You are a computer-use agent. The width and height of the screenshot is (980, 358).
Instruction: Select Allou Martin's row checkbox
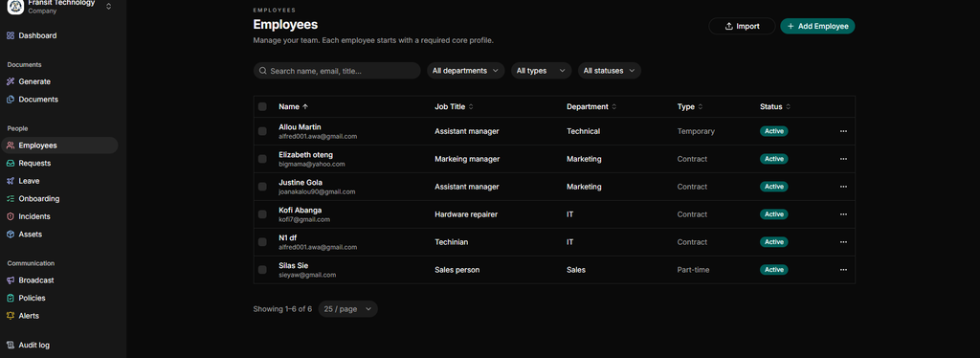tap(262, 131)
